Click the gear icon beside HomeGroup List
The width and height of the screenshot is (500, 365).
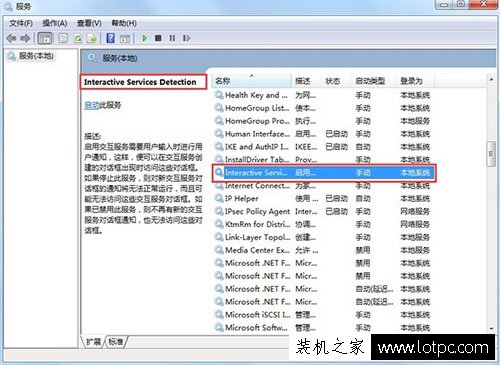[x=219, y=108]
